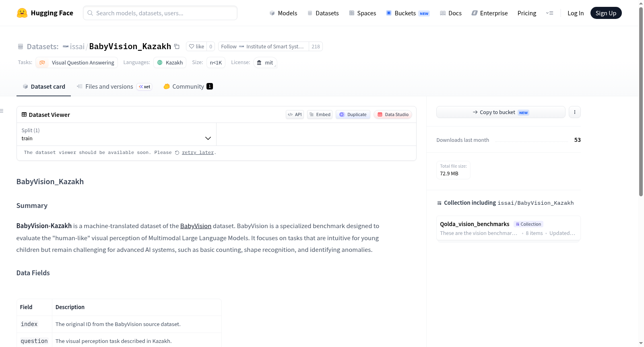The image size is (644, 347).
Task: Click the 'question' field cell
Action: 34,341
